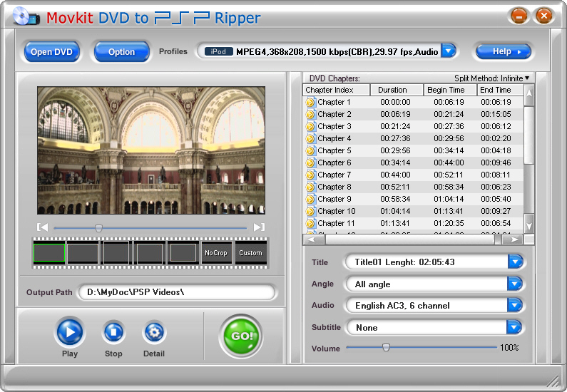
Task: Select the Chapter 1 row name
Action: click(334, 102)
